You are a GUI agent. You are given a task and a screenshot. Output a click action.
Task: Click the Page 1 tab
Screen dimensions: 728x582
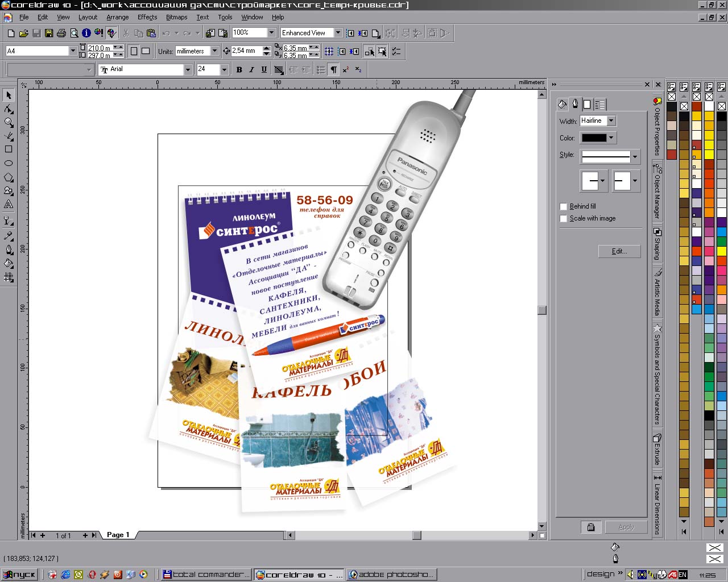[x=118, y=535]
